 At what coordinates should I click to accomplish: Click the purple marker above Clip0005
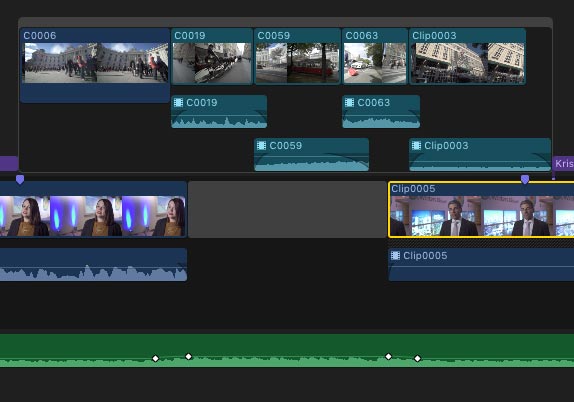pyautogui.click(x=525, y=179)
